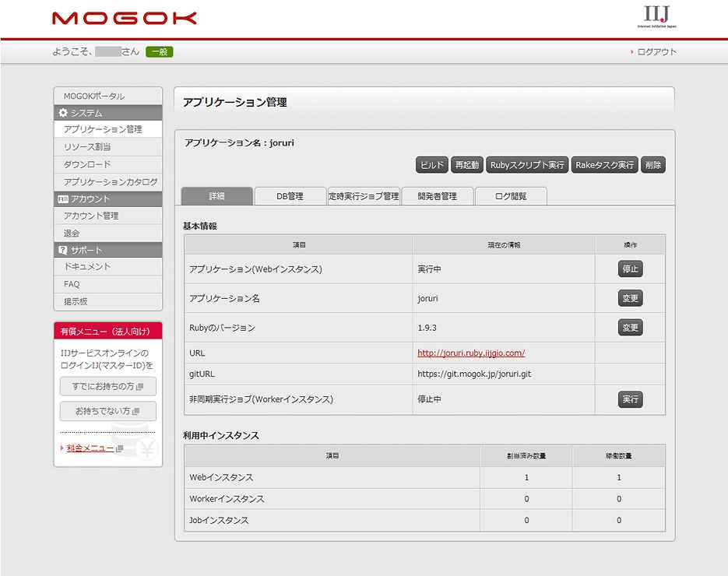Click the gear icon beside システム
The image size is (728, 576).
pos(63,113)
